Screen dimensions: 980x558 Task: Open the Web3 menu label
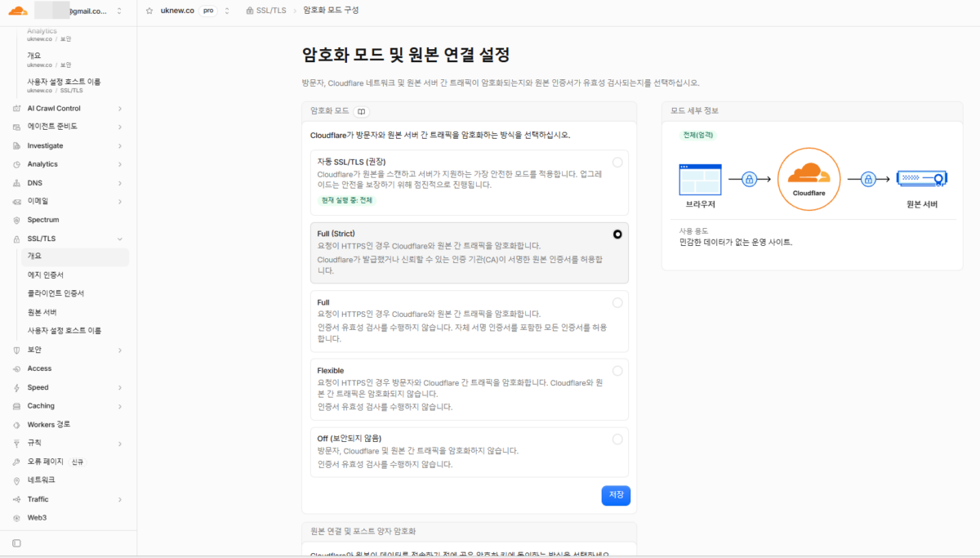point(38,518)
